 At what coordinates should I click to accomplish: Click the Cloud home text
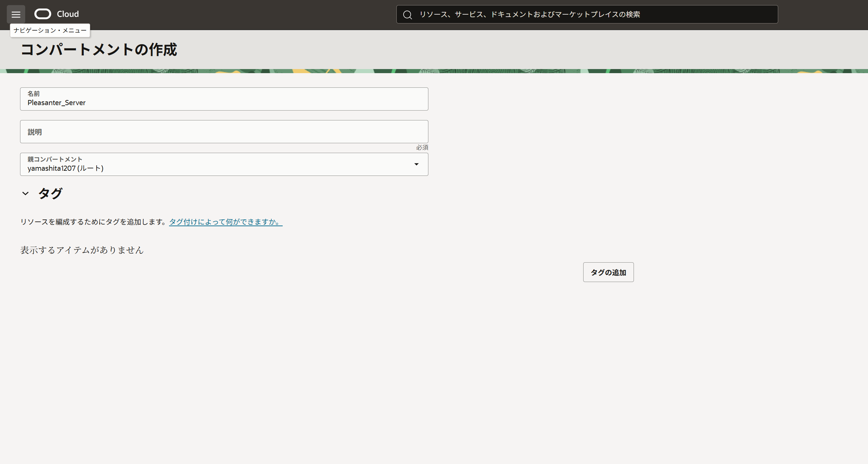(68, 14)
